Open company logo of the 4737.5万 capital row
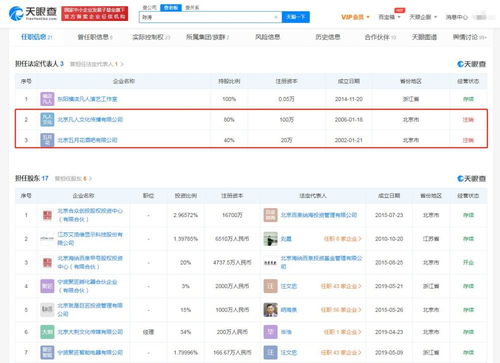 [47, 263]
